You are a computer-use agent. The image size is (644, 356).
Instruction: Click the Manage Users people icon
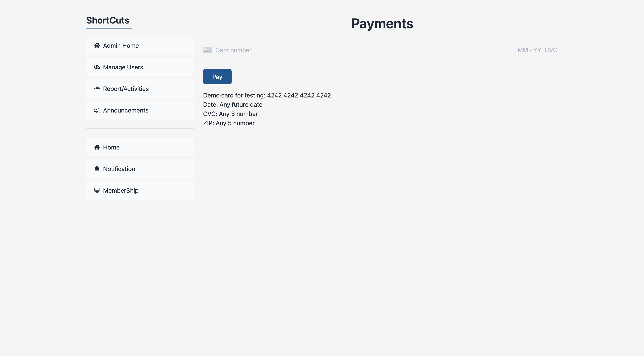tap(97, 67)
